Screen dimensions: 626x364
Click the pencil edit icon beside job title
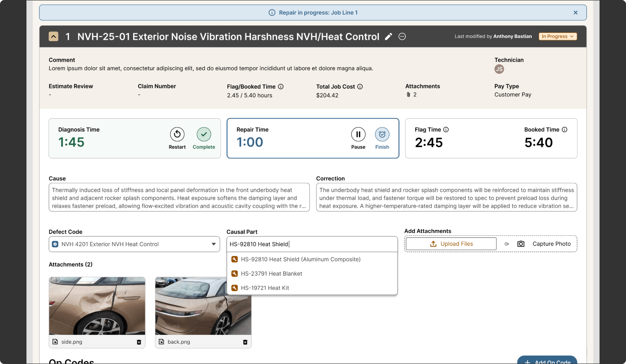coord(388,37)
